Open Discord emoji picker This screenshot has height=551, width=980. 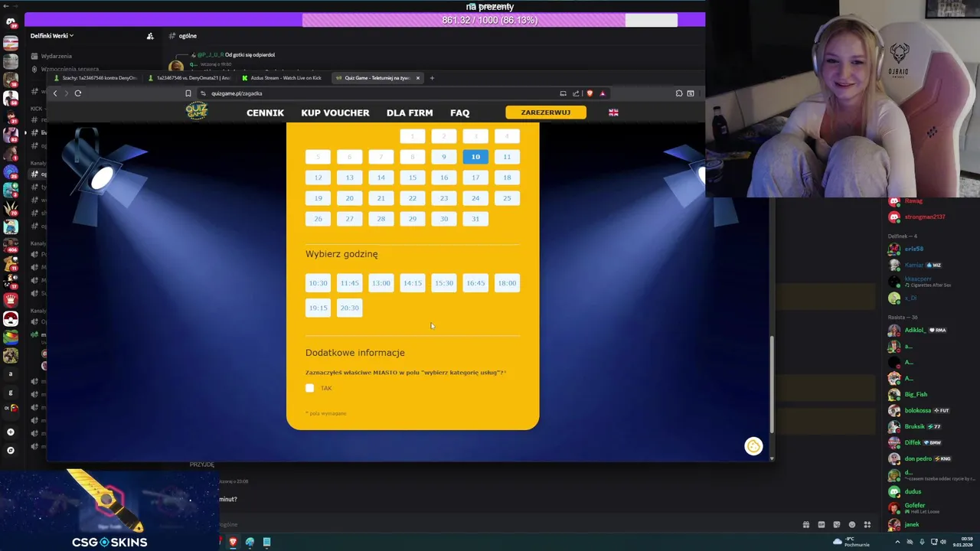(x=852, y=525)
